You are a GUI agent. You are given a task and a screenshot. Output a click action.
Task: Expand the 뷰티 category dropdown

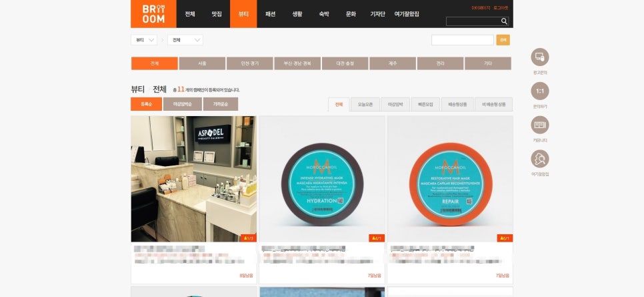pos(144,40)
